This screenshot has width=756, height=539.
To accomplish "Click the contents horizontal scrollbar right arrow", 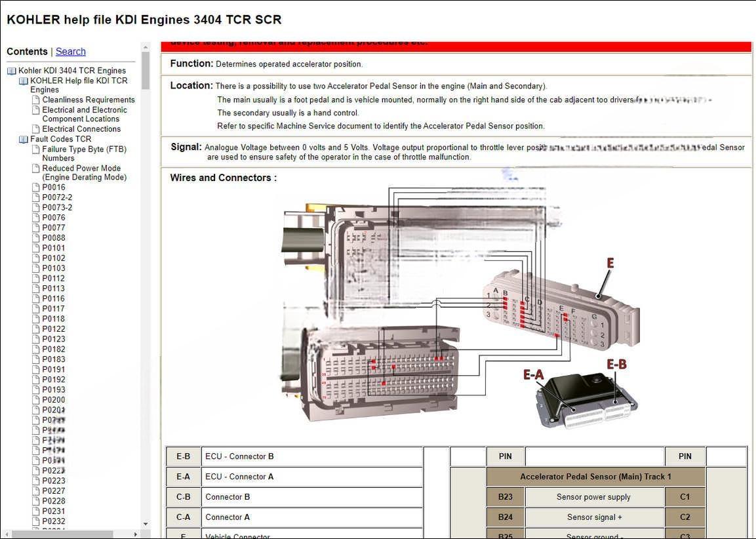I will [x=136, y=534].
